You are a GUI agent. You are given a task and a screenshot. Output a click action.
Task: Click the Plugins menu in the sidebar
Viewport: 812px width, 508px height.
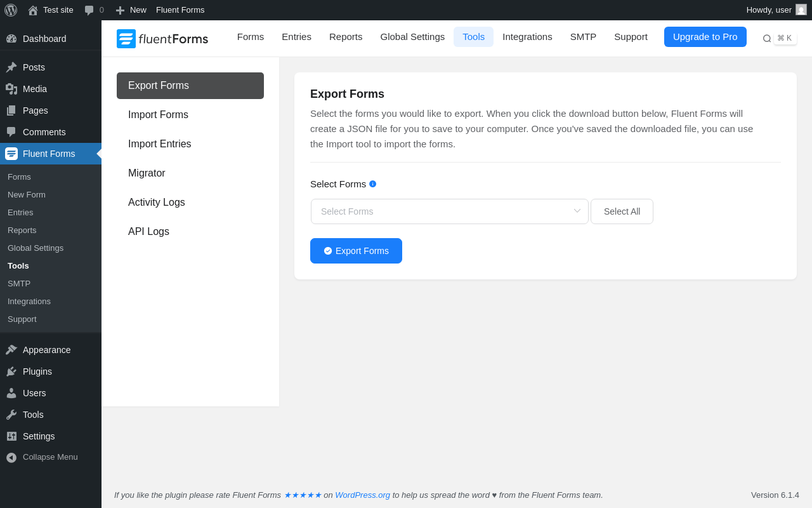pos(37,371)
